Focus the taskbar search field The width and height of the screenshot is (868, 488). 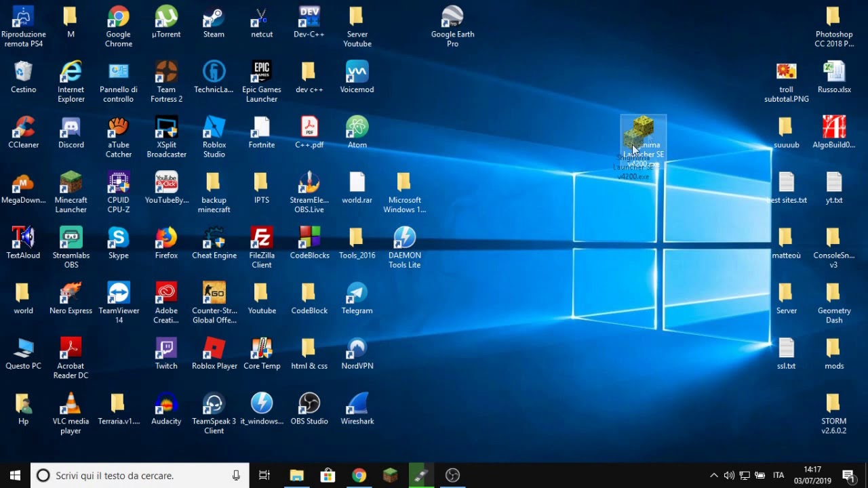tap(140, 475)
